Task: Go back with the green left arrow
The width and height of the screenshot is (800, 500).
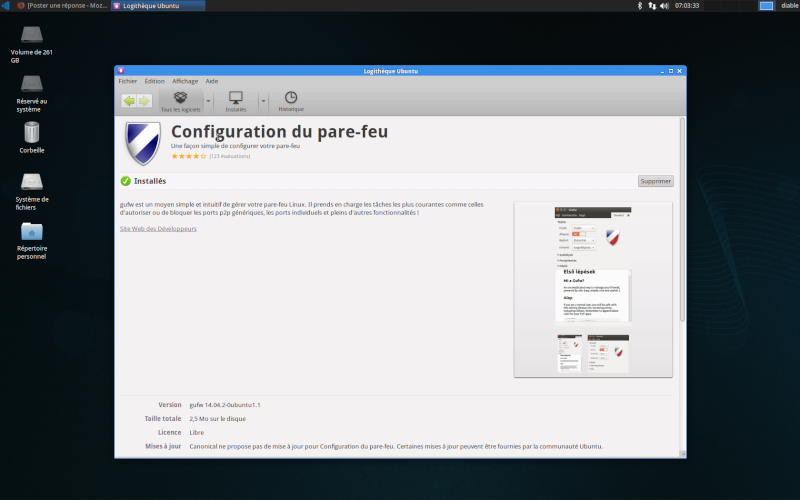Action: [x=129, y=101]
